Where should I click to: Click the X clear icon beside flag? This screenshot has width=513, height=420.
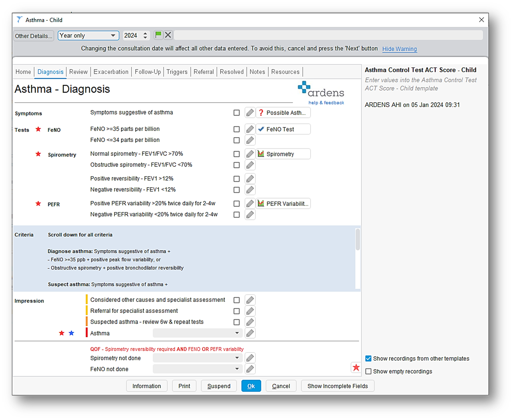(x=168, y=35)
